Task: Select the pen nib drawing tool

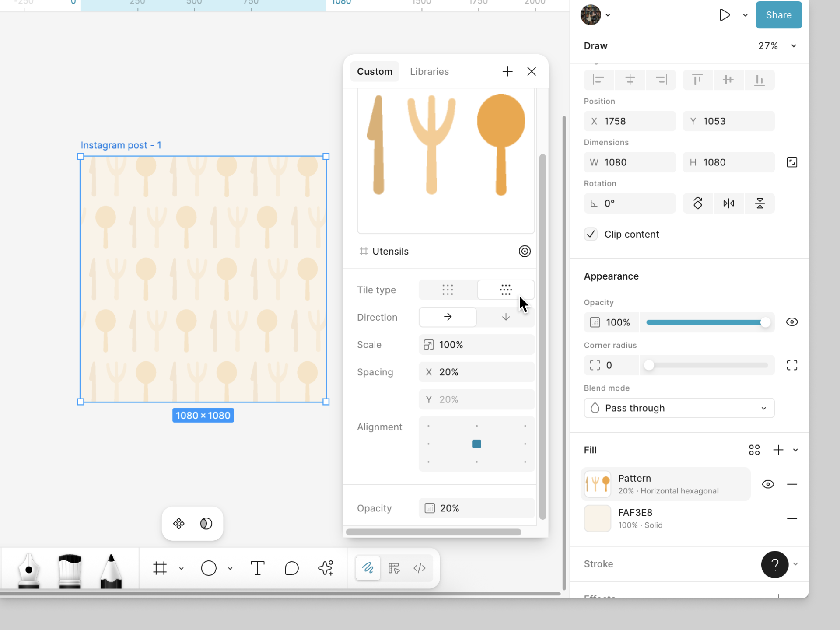Action: [29, 570]
